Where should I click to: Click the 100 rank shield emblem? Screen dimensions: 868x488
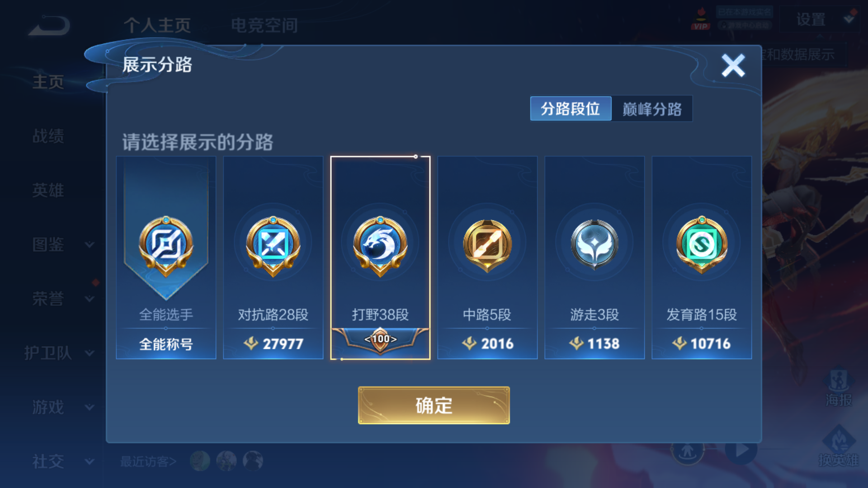[380, 339]
